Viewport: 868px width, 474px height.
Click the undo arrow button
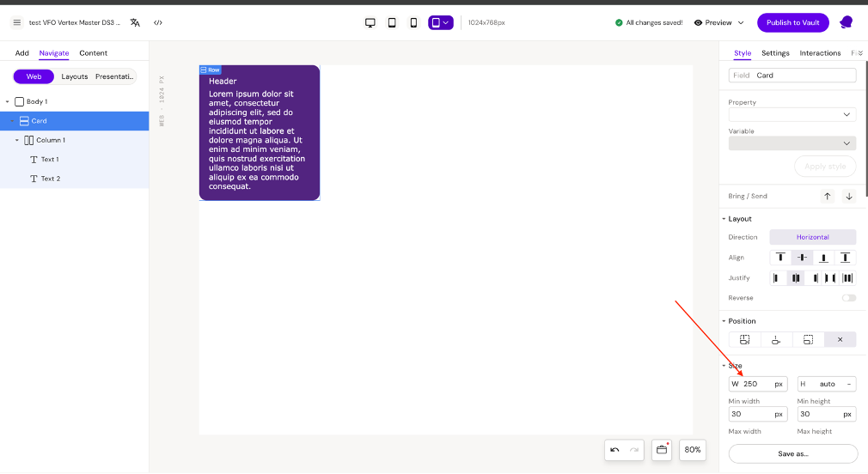tap(614, 449)
